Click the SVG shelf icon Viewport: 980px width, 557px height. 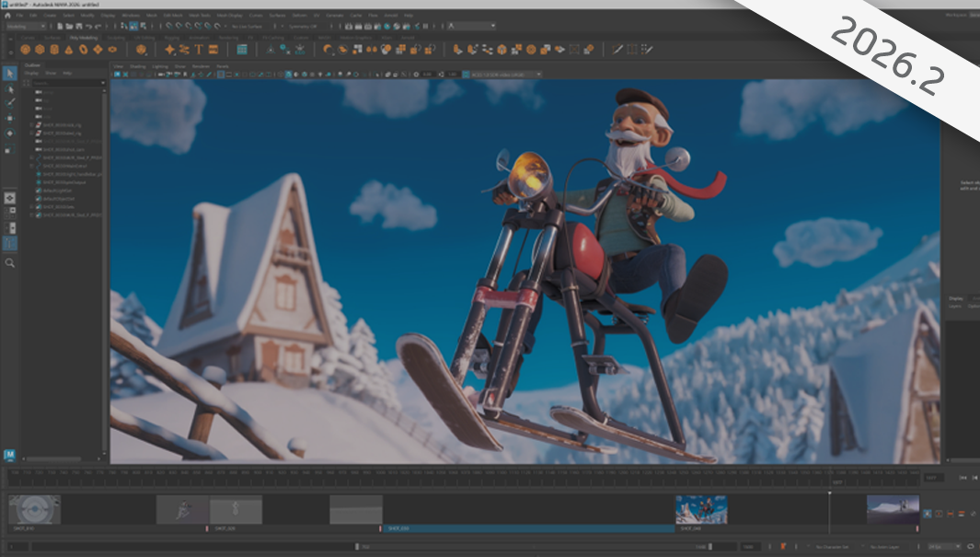coord(213,50)
